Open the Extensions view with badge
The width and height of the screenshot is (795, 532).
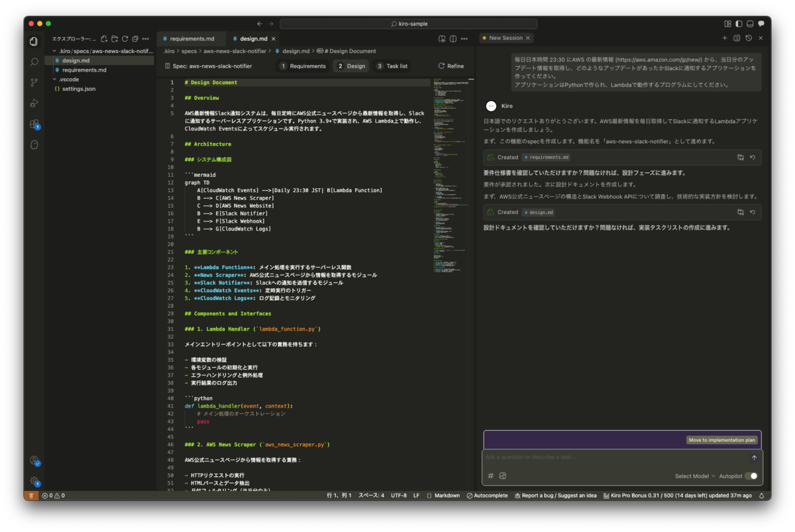[x=34, y=124]
